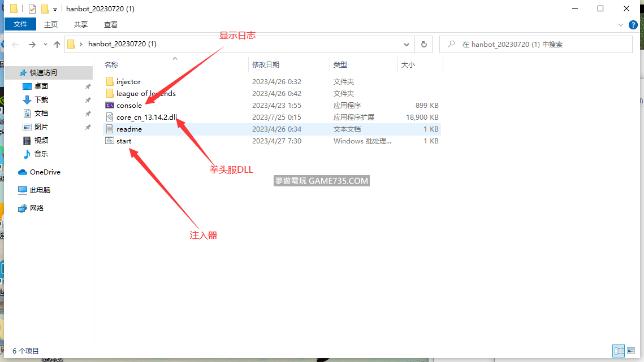Go back with the left arrow
Viewport: 644px width, 362px height.
pos(16,44)
